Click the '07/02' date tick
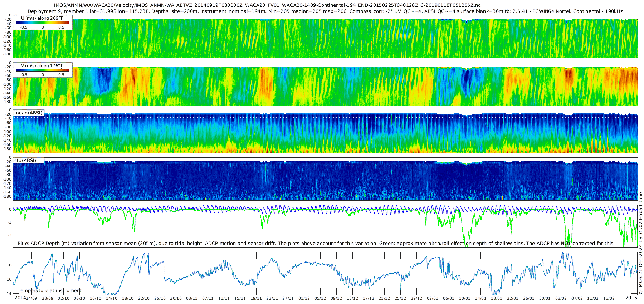 [577, 298]
